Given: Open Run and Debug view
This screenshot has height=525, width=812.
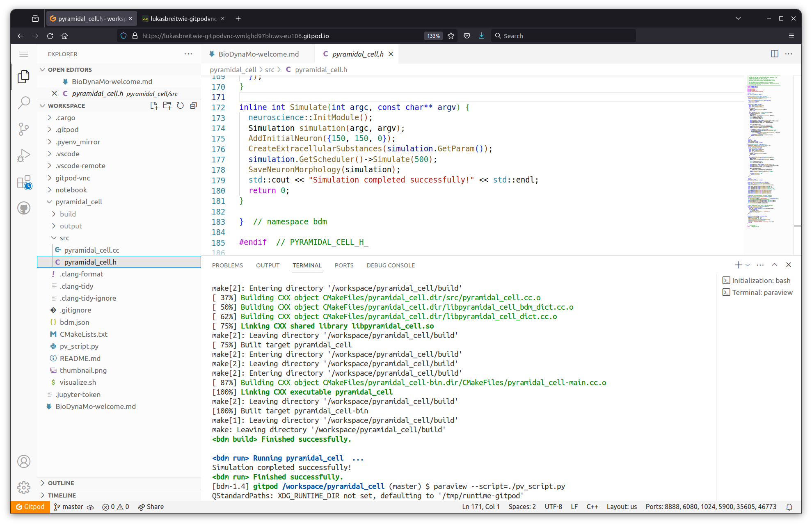Looking at the screenshot, I should 24,155.
